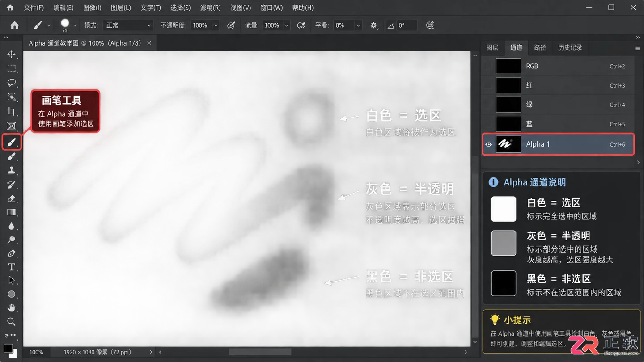Switch to the 历史记录 tab
This screenshot has height=362, width=644.
(570, 47)
